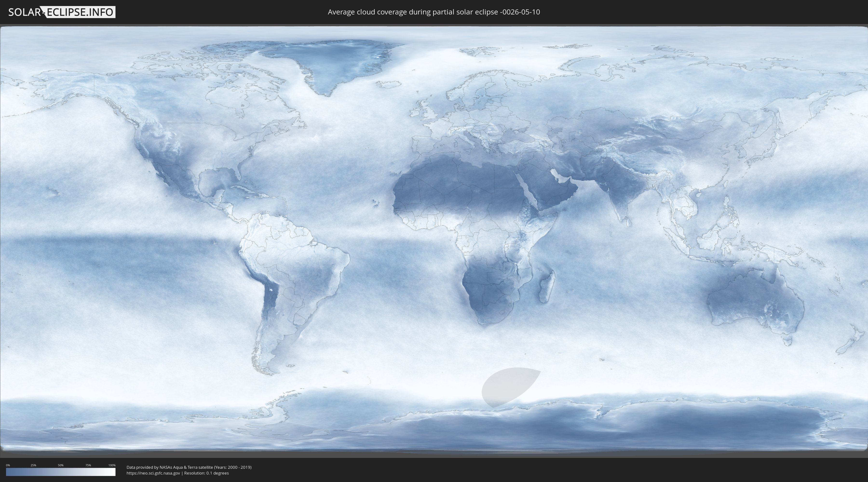Click the SOLAR-ECLIPSE.INFO logo
This screenshot has height=482, width=868.
pos(62,12)
